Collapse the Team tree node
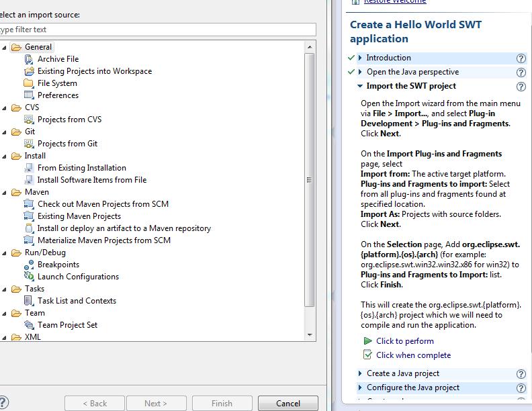This screenshot has height=411, width=532. [x=4, y=314]
